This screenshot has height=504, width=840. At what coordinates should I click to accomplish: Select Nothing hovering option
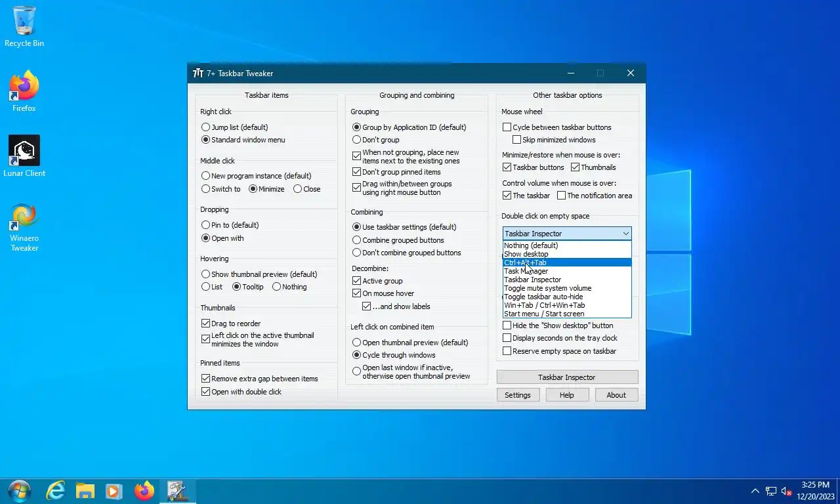click(x=289, y=287)
